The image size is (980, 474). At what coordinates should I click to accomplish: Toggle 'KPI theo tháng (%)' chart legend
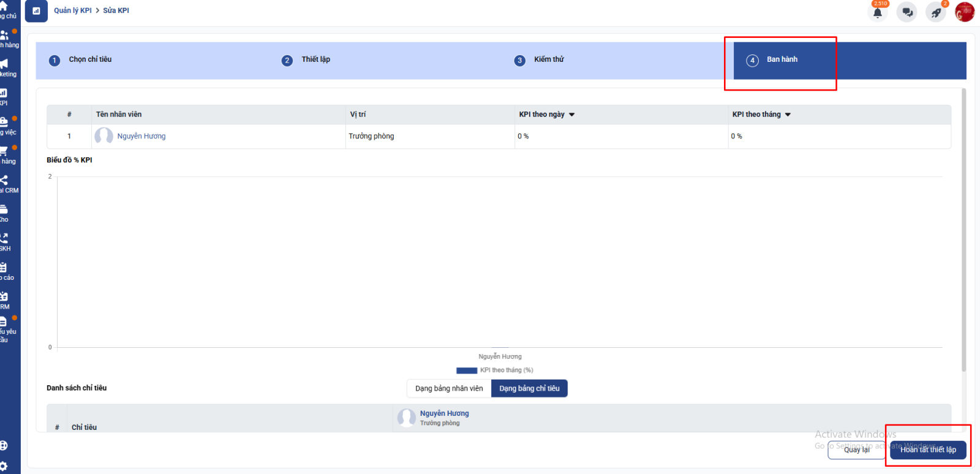pos(494,370)
